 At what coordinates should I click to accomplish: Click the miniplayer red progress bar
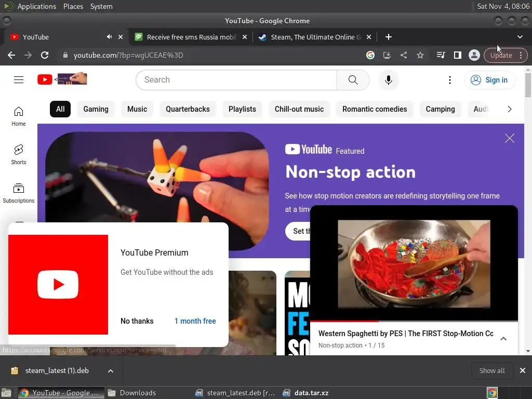pyautogui.click(x=344, y=321)
